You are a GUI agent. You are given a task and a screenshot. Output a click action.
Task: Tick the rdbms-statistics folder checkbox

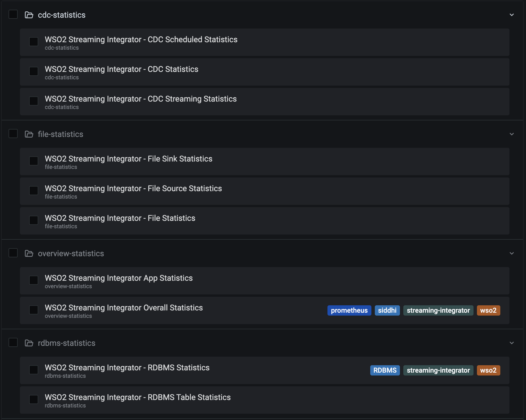coord(13,342)
